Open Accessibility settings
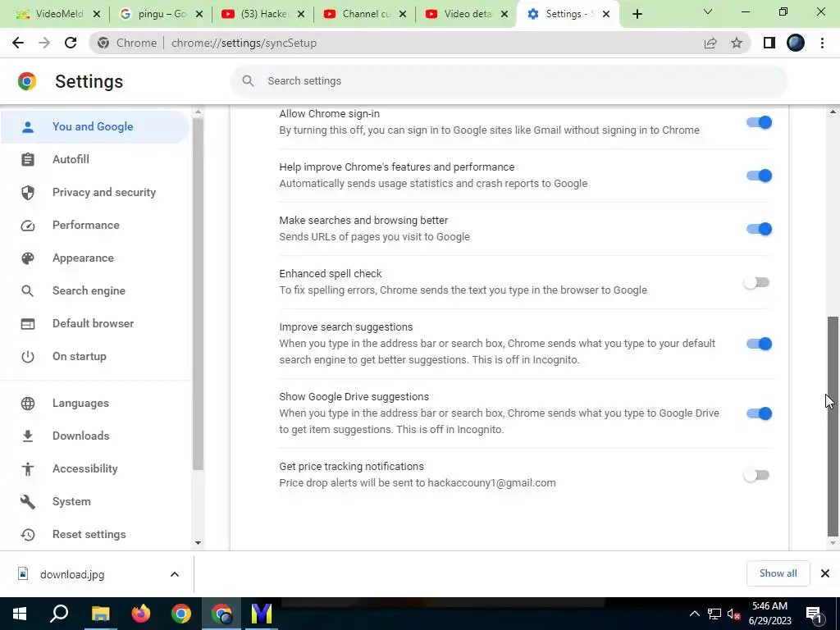This screenshot has height=630, width=840. pos(94,468)
